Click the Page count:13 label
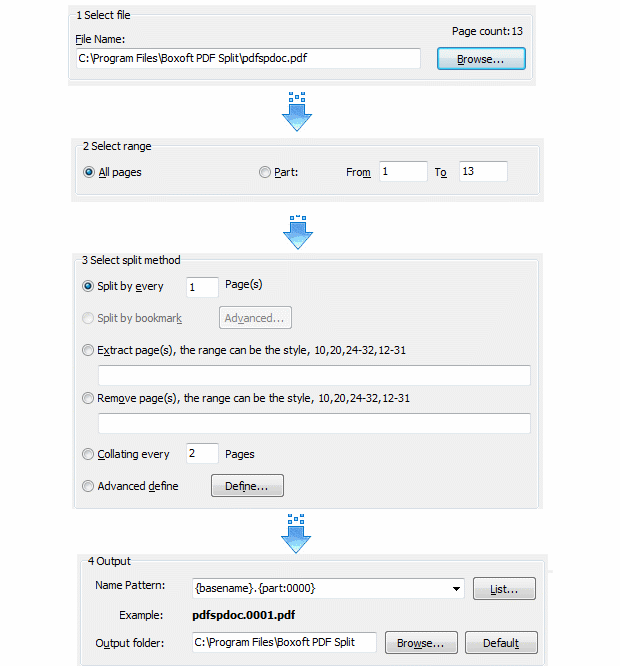This screenshot has width=620, height=666. [x=487, y=31]
